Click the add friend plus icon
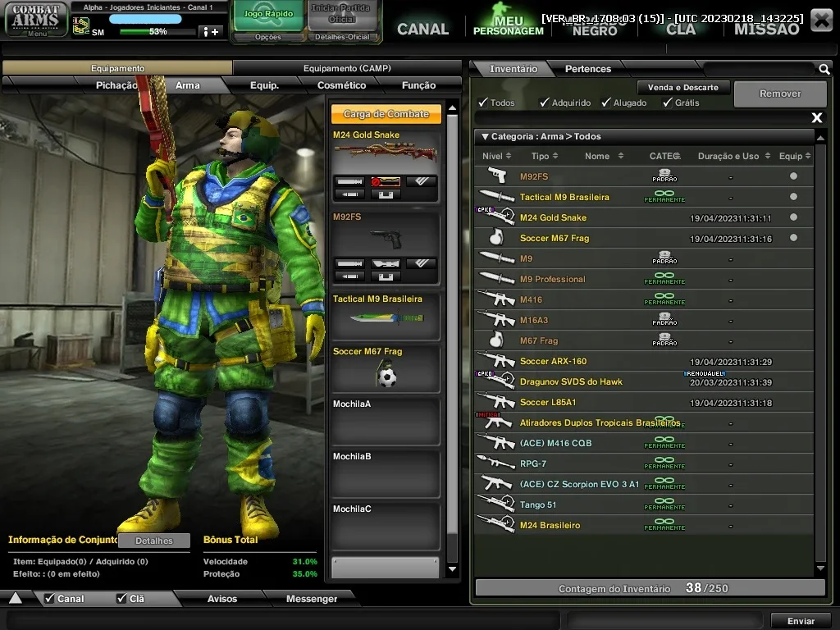 (211, 32)
